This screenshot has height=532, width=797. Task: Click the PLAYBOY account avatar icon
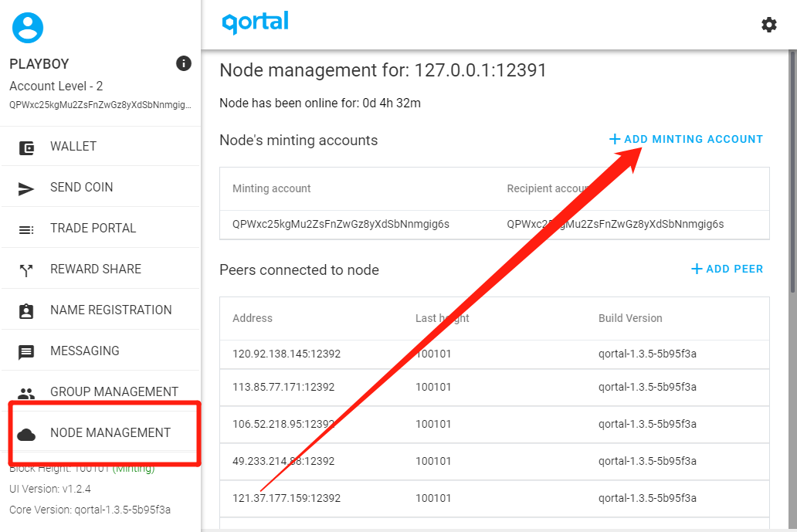(28, 28)
